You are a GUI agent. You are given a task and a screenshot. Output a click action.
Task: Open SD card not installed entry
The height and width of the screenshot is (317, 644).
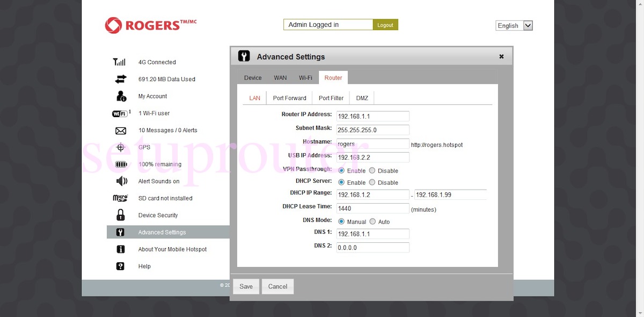[x=165, y=198]
